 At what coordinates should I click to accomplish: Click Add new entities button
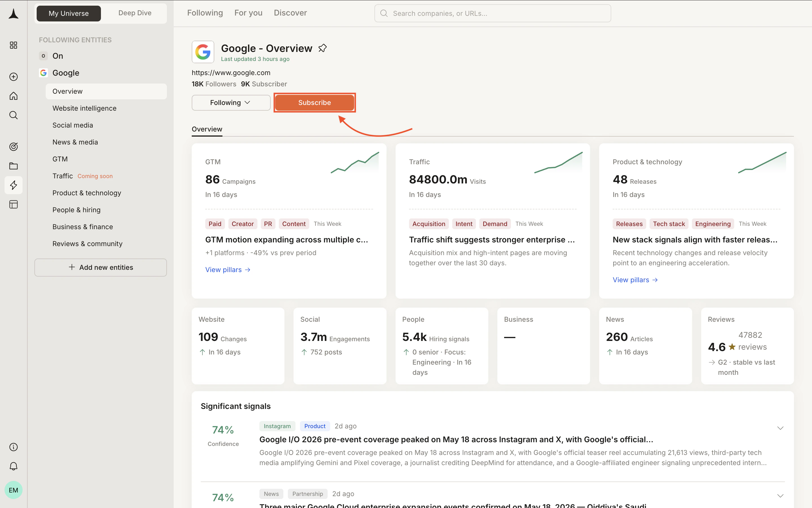[x=101, y=268]
